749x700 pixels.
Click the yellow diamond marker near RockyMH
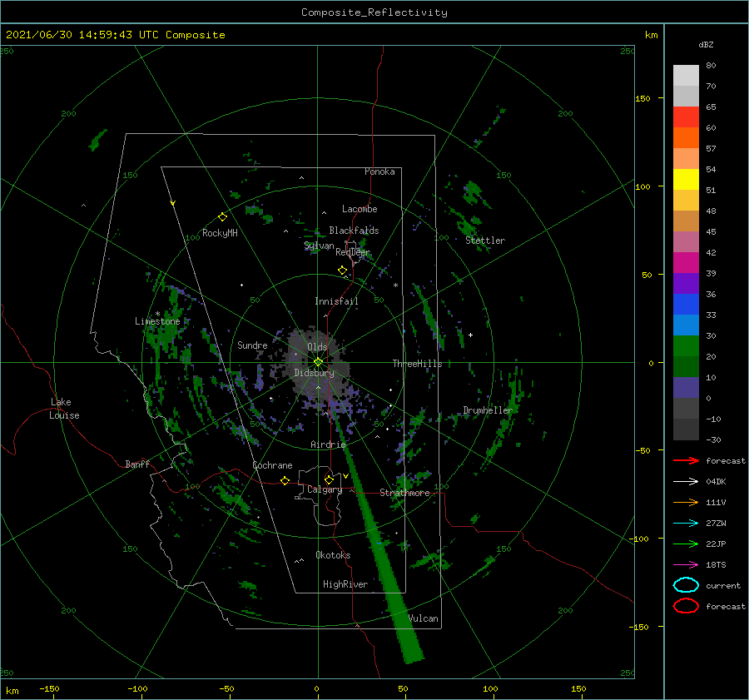[x=222, y=217]
